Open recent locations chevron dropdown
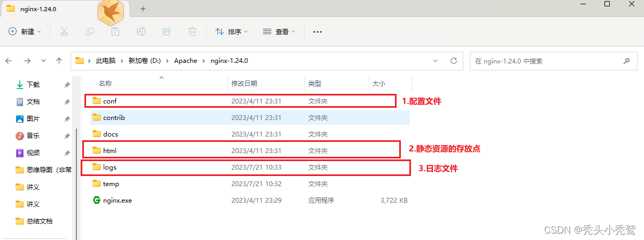 pos(43,61)
